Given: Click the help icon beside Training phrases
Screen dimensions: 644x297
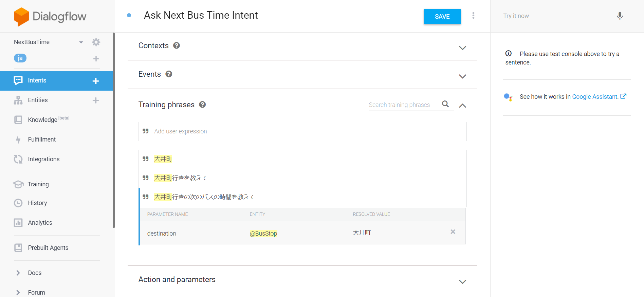Looking at the screenshot, I should [x=202, y=105].
